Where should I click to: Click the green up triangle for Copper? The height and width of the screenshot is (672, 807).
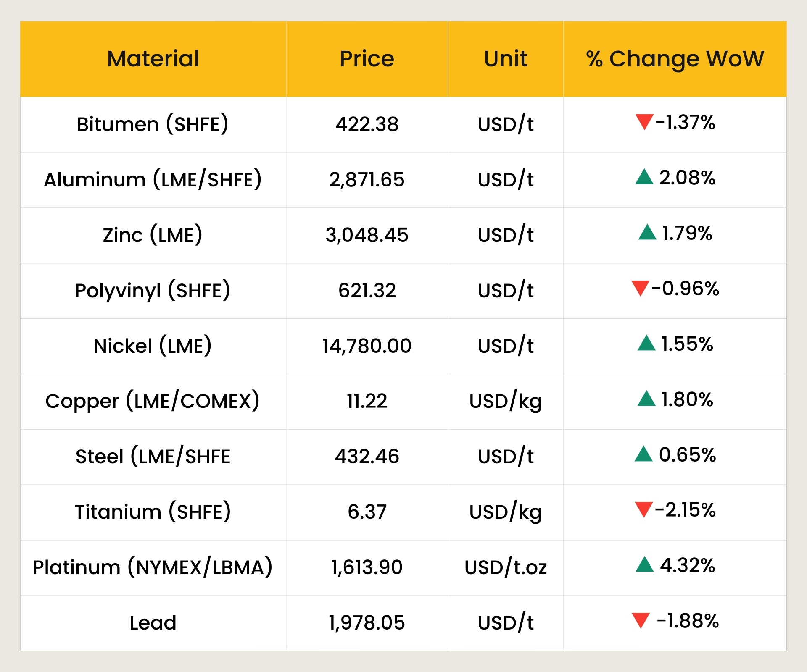(646, 399)
